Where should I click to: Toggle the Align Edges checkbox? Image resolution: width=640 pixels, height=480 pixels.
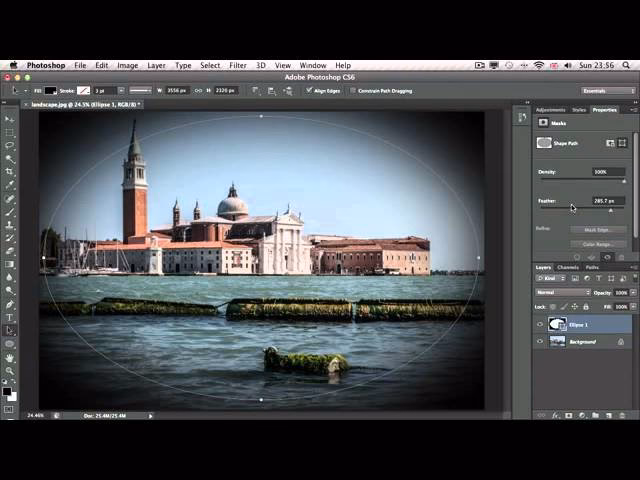(x=309, y=90)
